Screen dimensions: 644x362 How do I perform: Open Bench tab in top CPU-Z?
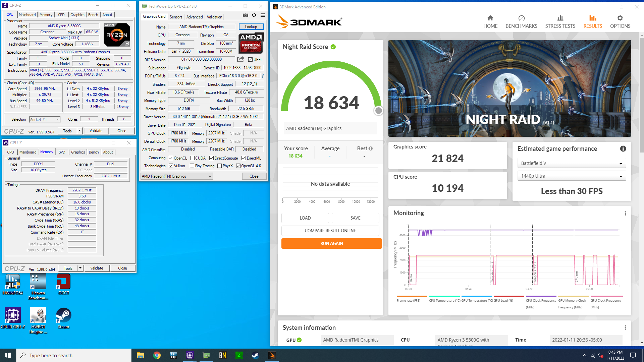point(93,15)
